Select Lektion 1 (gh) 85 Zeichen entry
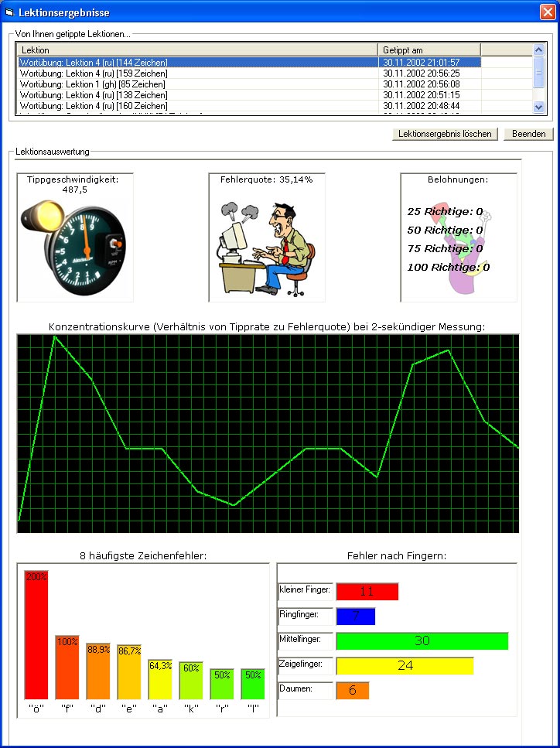 (248, 84)
